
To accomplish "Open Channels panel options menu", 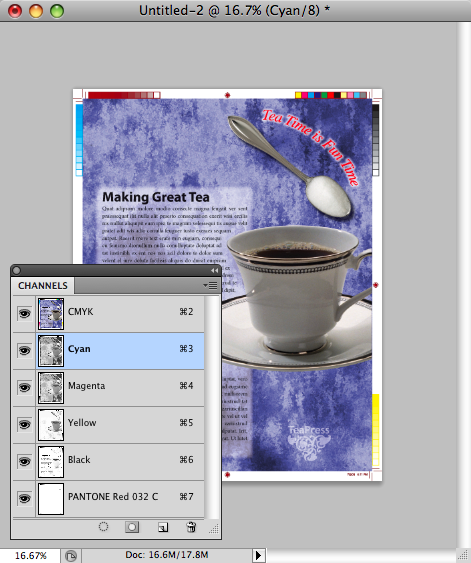I will tap(210, 285).
